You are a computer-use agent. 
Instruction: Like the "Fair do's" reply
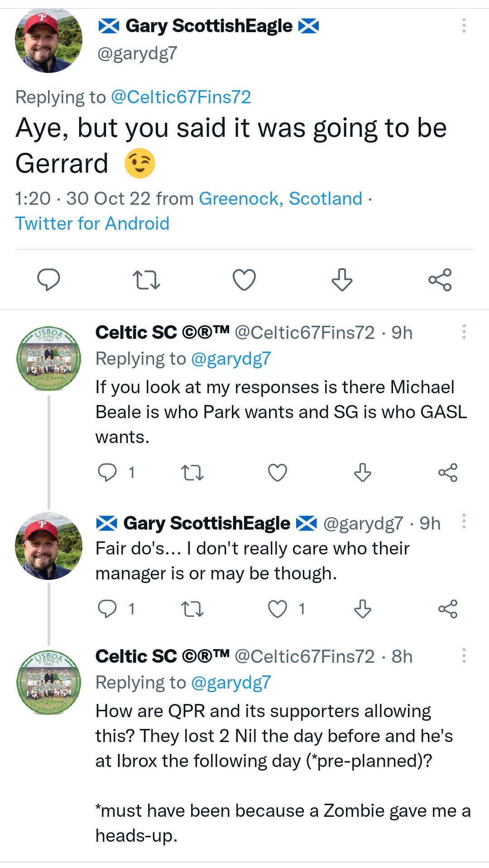coord(278,609)
